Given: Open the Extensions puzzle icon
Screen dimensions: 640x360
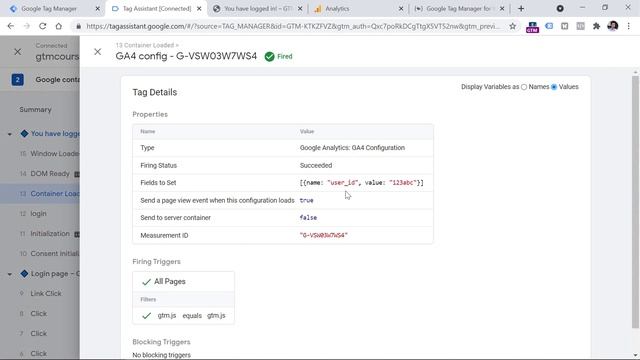Looking at the screenshot, I should click(x=596, y=26).
